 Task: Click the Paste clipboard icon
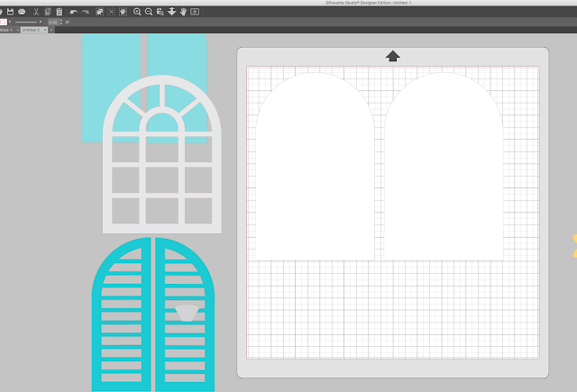point(60,12)
